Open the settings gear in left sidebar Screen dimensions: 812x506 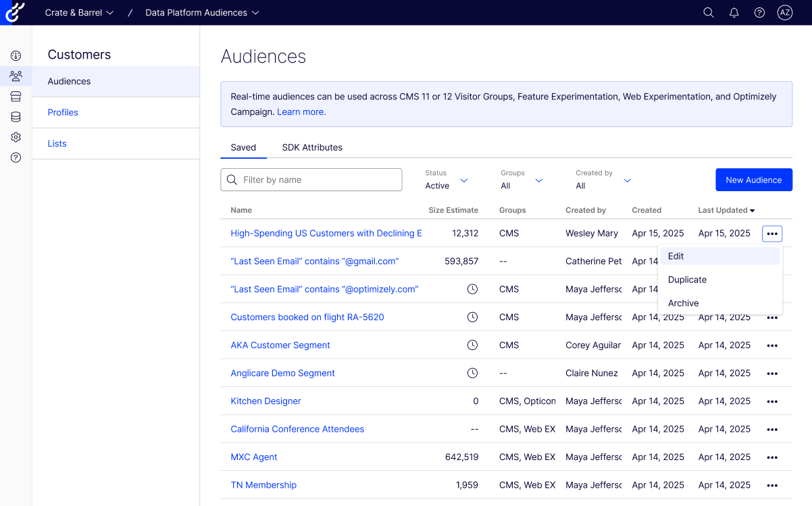click(16, 137)
